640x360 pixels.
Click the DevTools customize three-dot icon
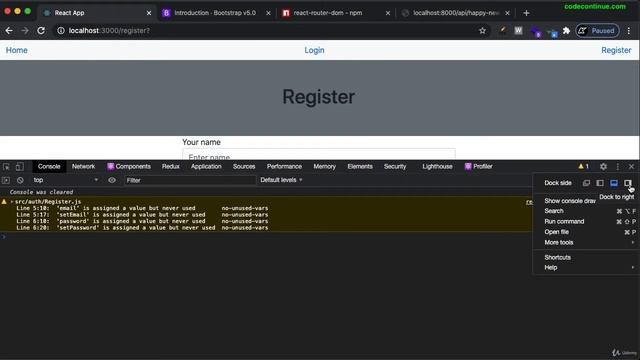point(618,167)
